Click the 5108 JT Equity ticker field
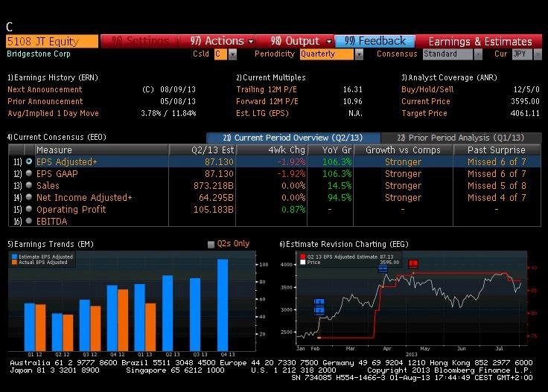This screenshot has width=548, height=392. 52,41
